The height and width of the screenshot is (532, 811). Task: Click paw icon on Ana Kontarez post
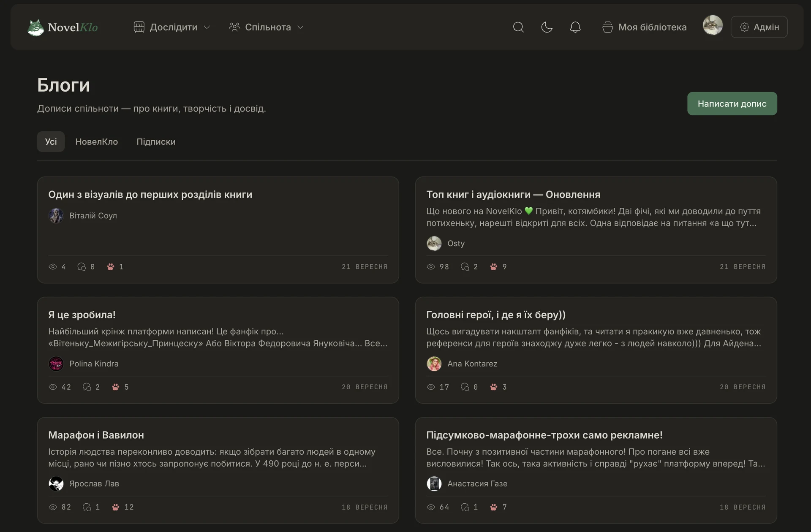tap(493, 387)
